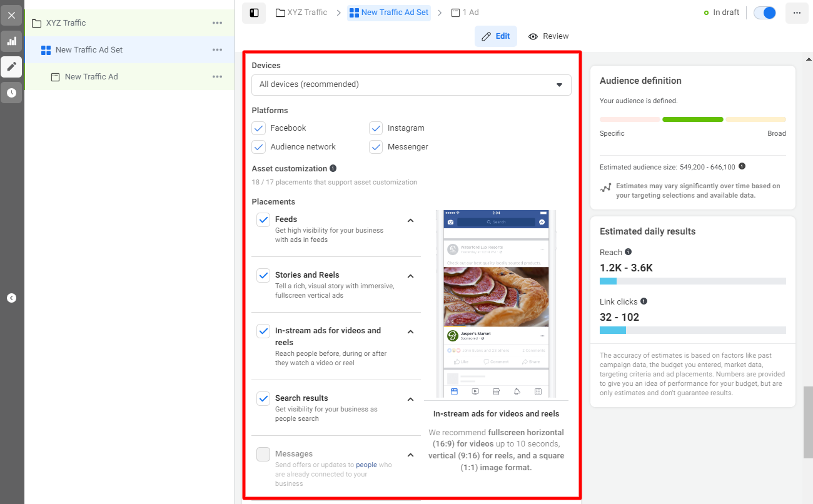Screen dimensions: 813x504
Task: Open three-dot menu for New Traffic Ad
Action: [217, 77]
